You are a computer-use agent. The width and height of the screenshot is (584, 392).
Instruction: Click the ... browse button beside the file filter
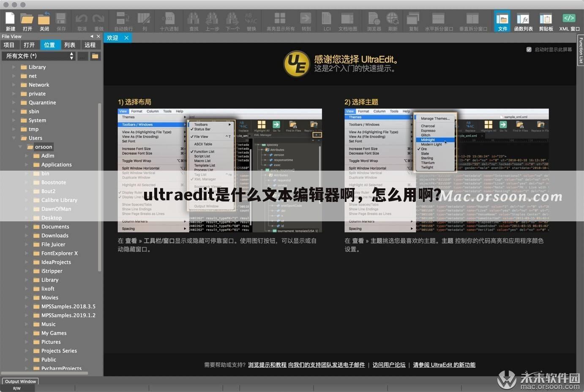pyautogui.click(x=82, y=56)
